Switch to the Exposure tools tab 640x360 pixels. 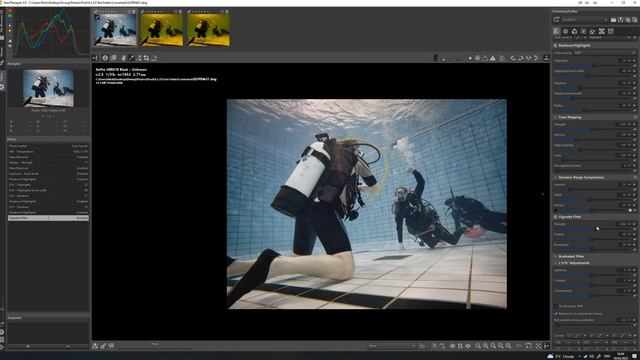click(556, 31)
